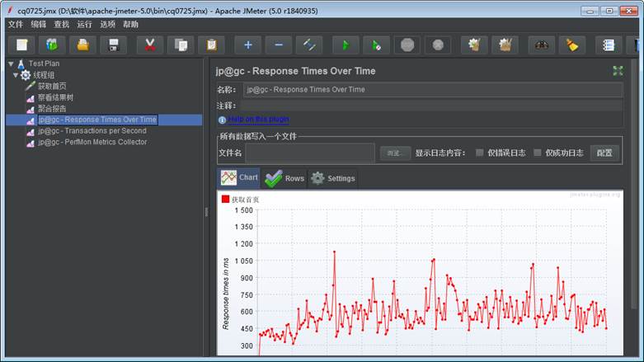Select the 聚合报告 listener
This screenshot has width=644, height=362.
point(52,109)
